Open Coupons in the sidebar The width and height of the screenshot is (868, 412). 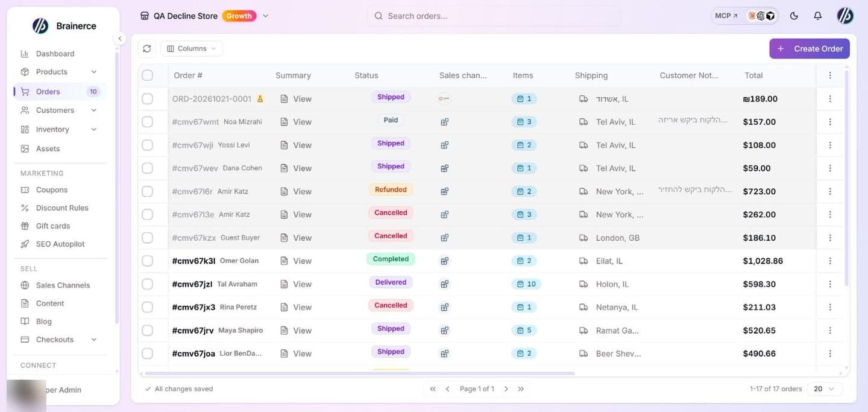[59, 189]
